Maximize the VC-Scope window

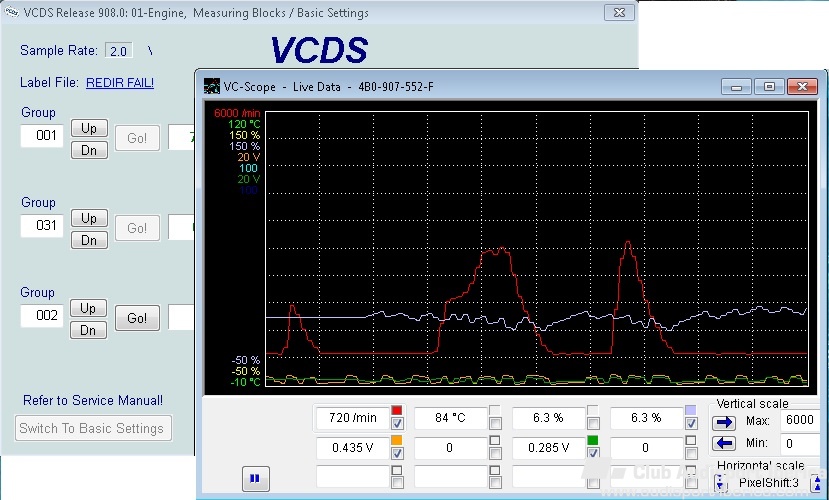click(769, 86)
